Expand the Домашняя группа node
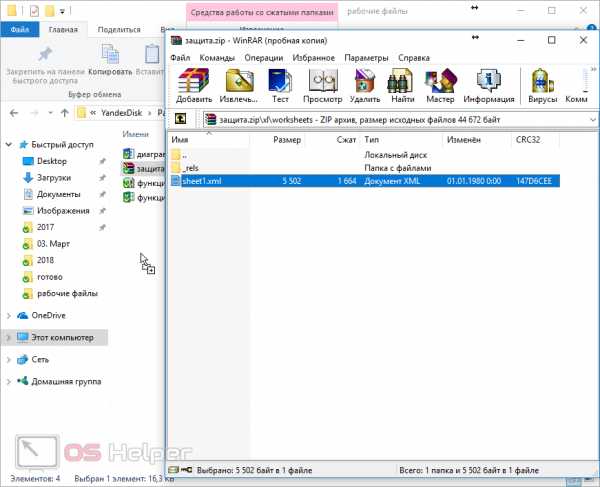This screenshot has height=487, width=600. pos(8,382)
